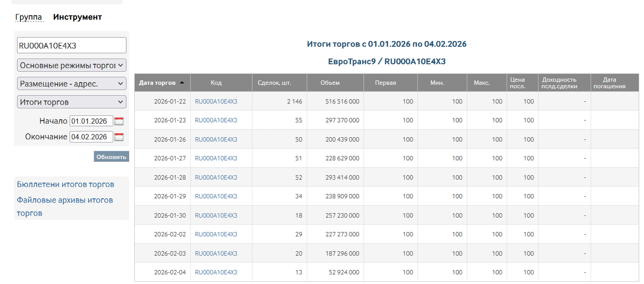Open RU000A10E4X3 link in 2026-01-22 row
This screenshot has height=284, width=644.
point(216,101)
